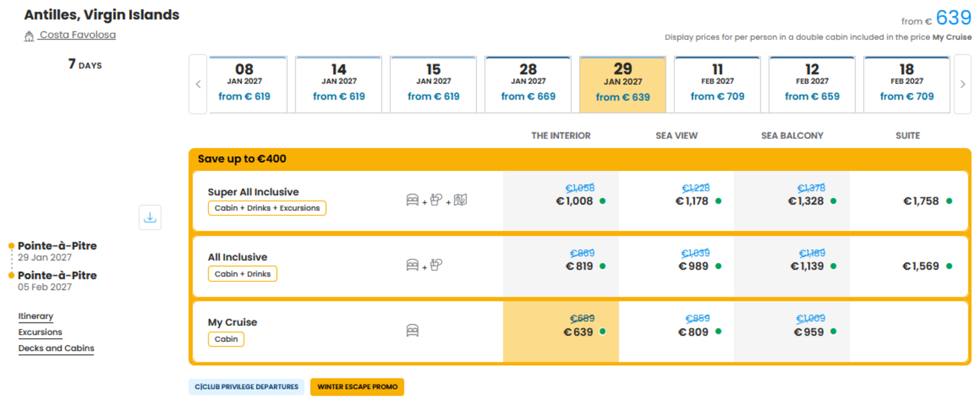Image resolution: width=980 pixels, height=401 pixels.
Task: Select the 14 Jan 2027 departure
Action: click(339, 84)
